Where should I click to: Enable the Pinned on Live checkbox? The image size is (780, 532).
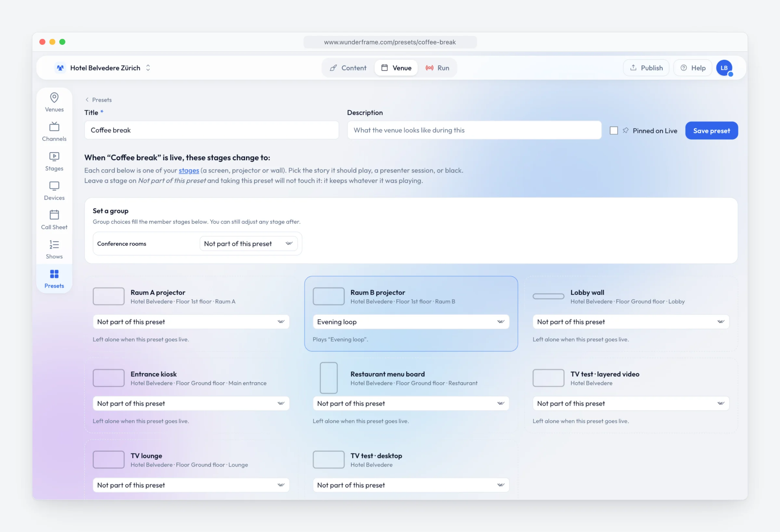pyautogui.click(x=614, y=131)
